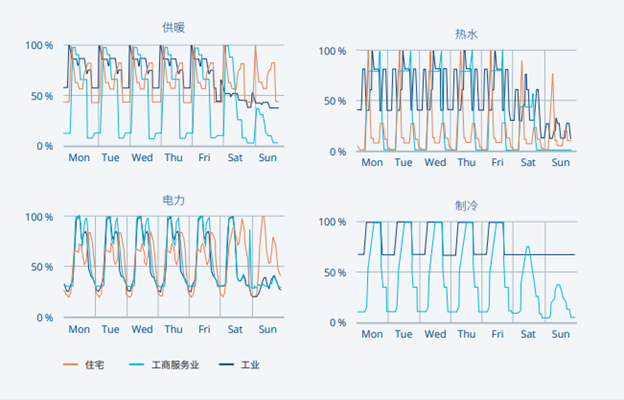
Task: Click the orange legend line for 住宅
Action: [71, 365]
